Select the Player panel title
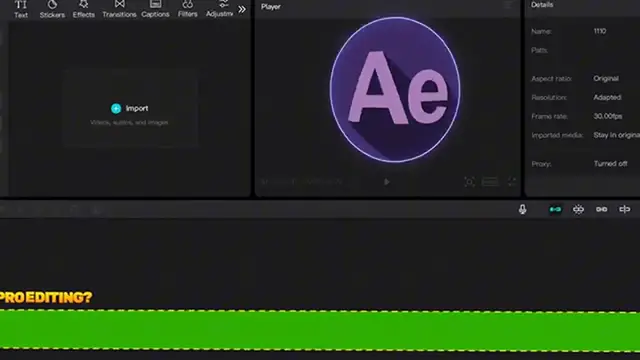Screen dimensions: 640x360 pos(271,7)
